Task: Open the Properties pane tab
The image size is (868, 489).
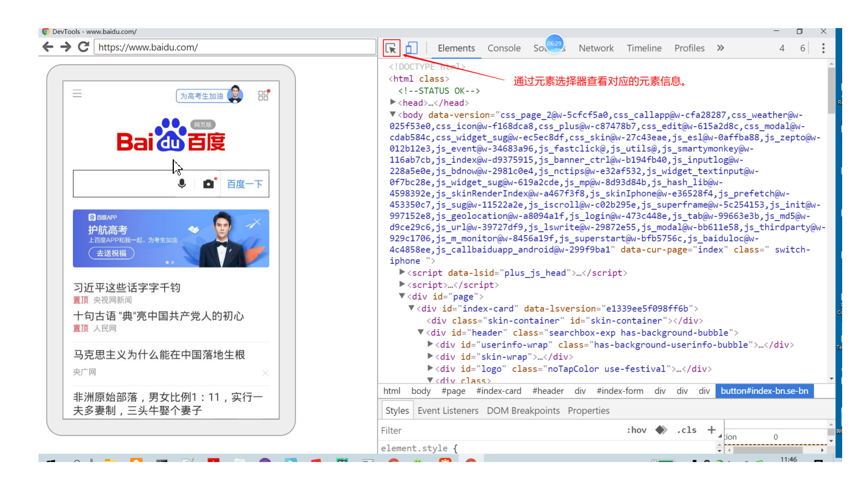Action: tap(589, 410)
